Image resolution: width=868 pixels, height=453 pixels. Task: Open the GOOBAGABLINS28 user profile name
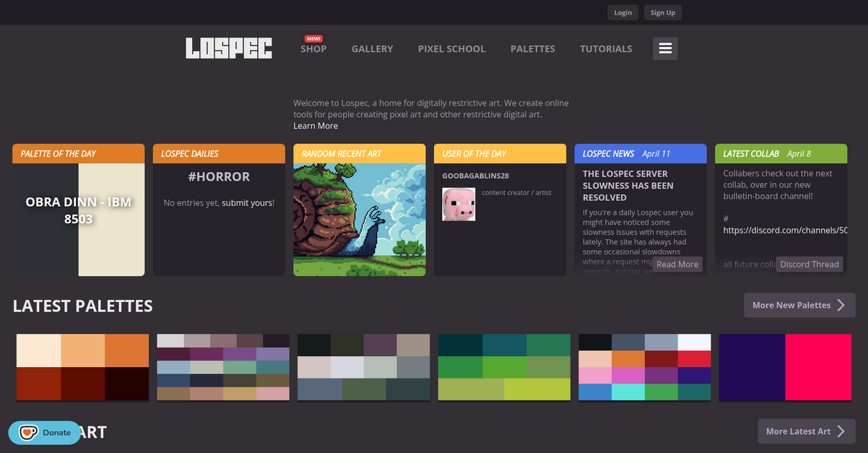point(475,176)
